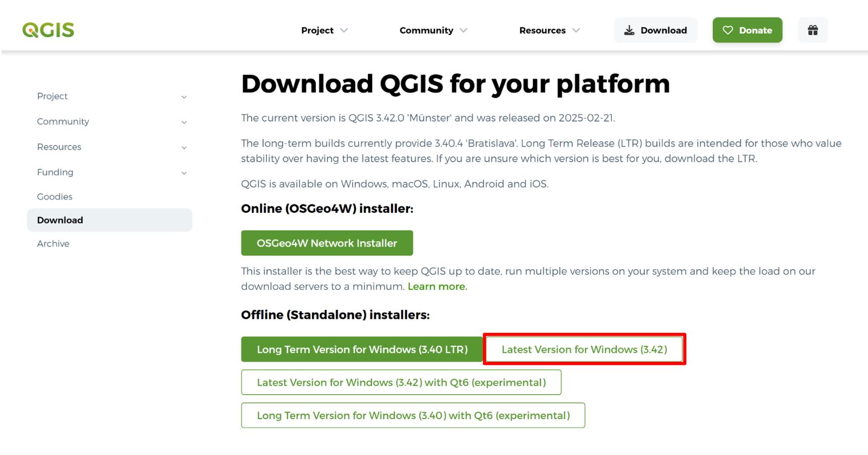
Task: Click the 'Offline (Standalone) installers:' heading
Action: tap(335, 315)
